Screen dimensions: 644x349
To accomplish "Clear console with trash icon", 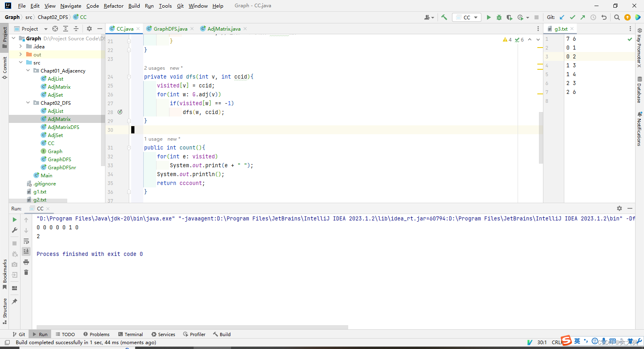I will click(26, 272).
